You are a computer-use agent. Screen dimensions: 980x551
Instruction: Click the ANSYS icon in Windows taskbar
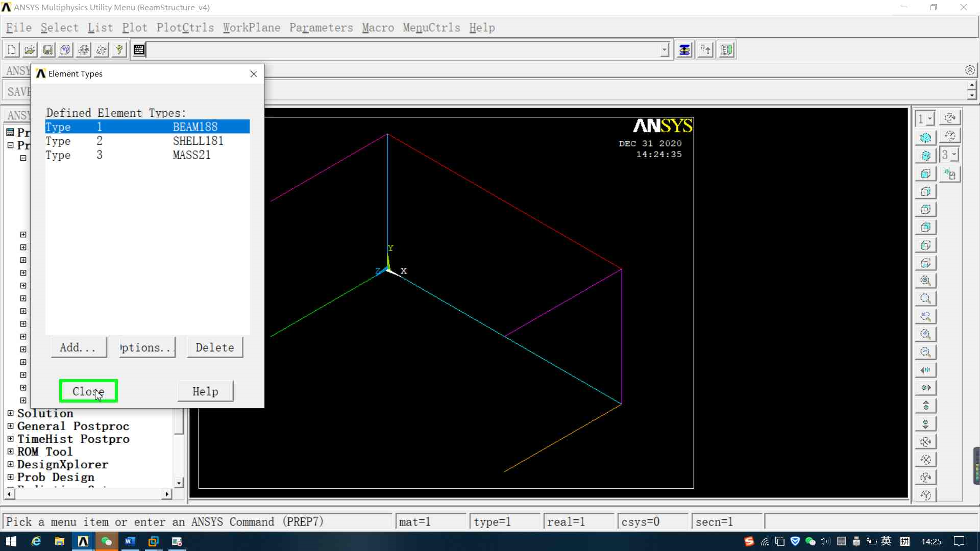(x=83, y=541)
